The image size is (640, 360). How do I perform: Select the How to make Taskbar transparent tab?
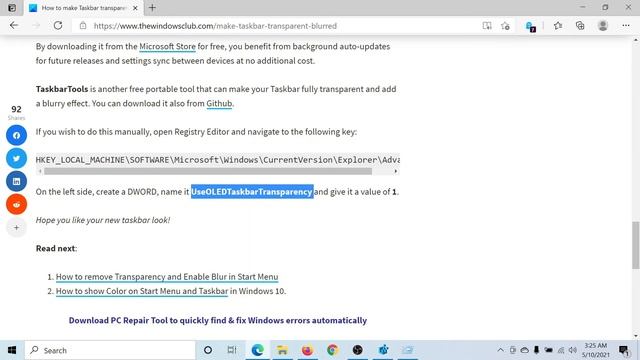pyautogui.click(x=84, y=8)
